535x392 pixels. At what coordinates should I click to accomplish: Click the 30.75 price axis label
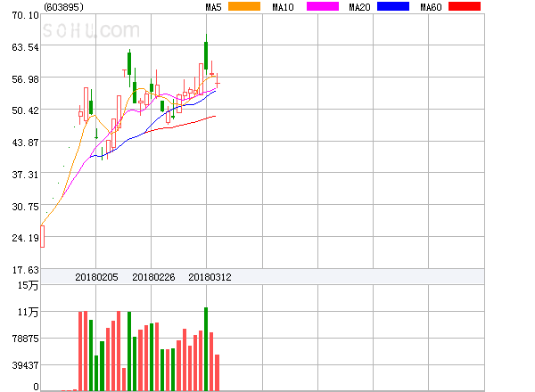coord(25,207)
